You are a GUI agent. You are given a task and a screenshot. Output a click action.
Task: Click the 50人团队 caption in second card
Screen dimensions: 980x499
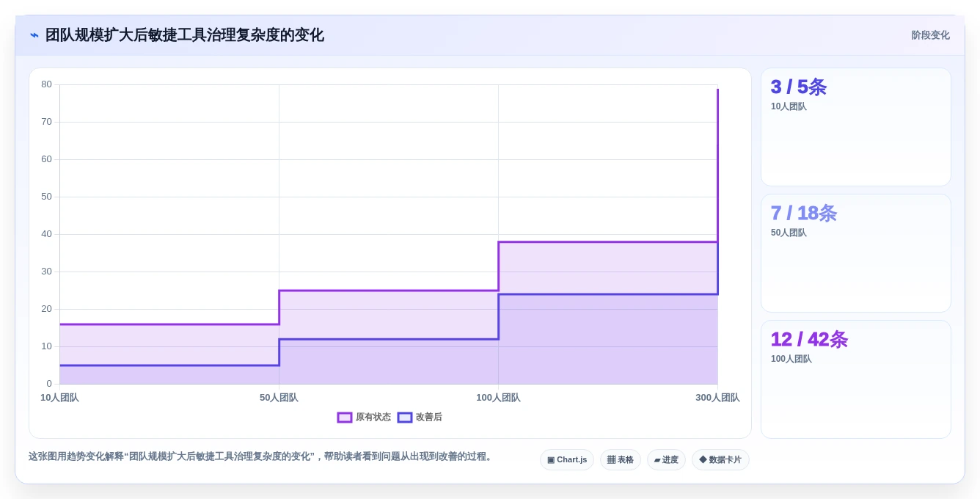pyautogui.click(x=789, y=233)
